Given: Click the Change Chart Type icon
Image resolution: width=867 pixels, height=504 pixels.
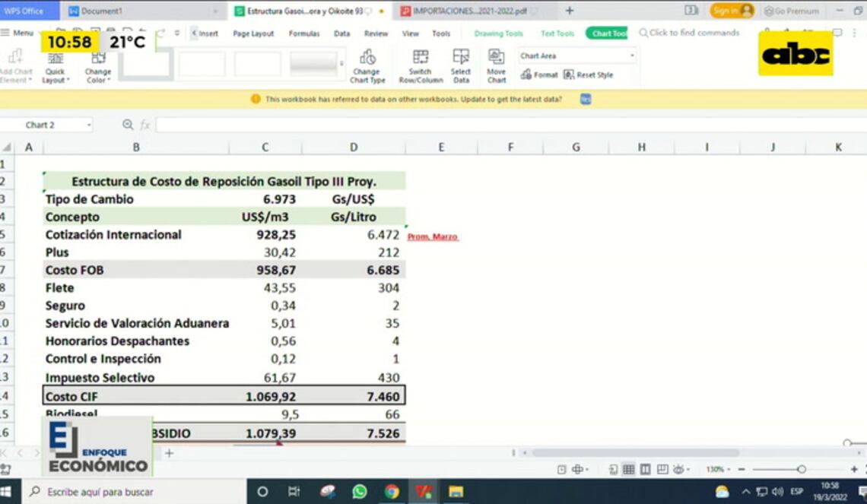Looking at the screenshot, I should click(367, 58).
